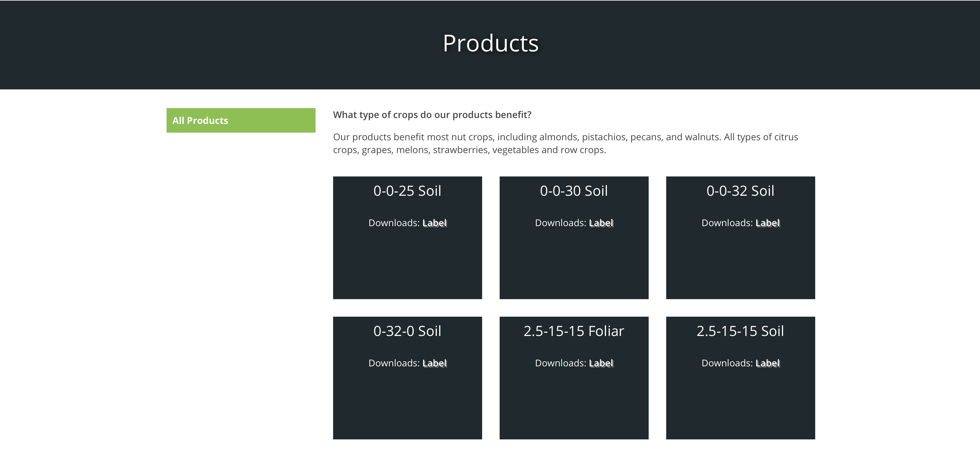Click the Downloads text in 0-32-0 Soil card
The height and width of the screenshot is (454, 980).
coord(393,363)
